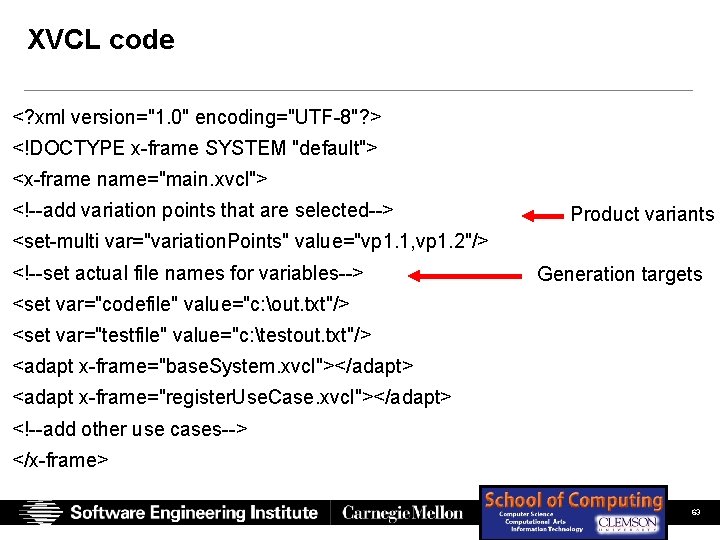Click the closing /x-frame tag line

coord(60,460)
